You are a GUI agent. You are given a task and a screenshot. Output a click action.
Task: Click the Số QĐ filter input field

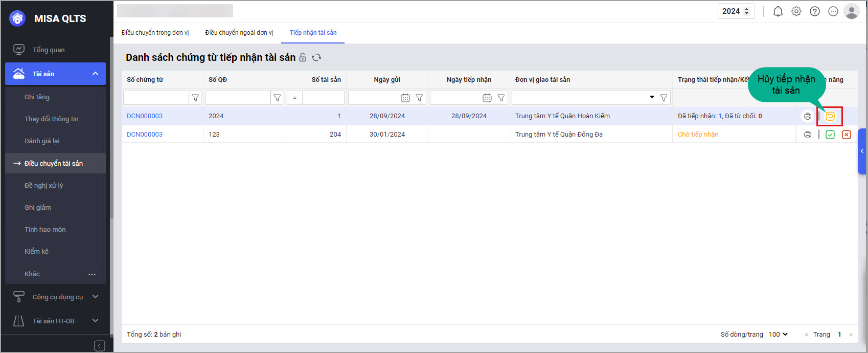click(238, 98)
